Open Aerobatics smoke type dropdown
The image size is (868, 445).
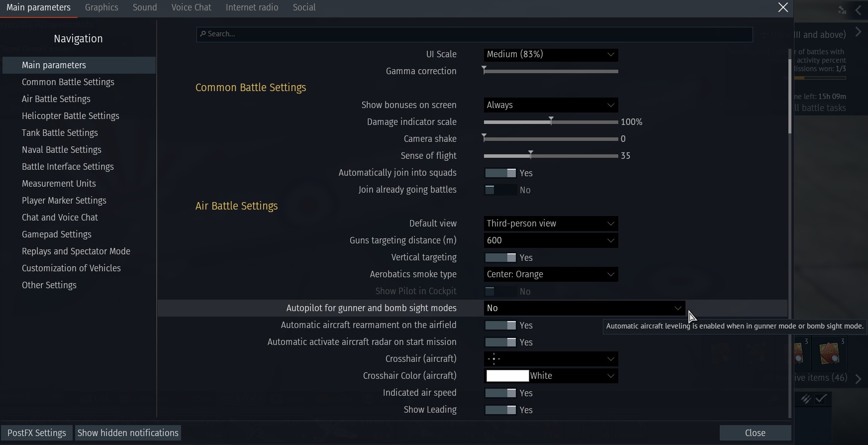pos(551,274)
